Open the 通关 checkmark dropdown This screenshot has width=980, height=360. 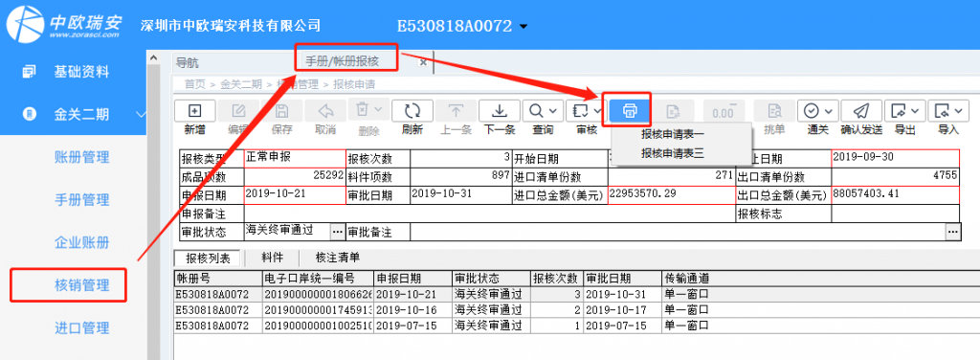[x=817, y=111]
